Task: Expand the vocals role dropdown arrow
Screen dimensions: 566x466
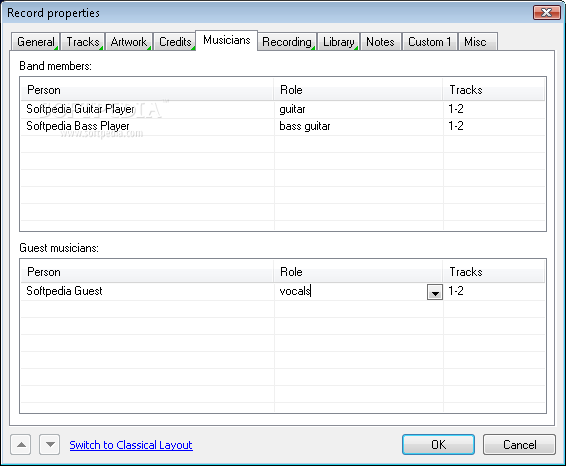Action: click(x=435, y=292)
